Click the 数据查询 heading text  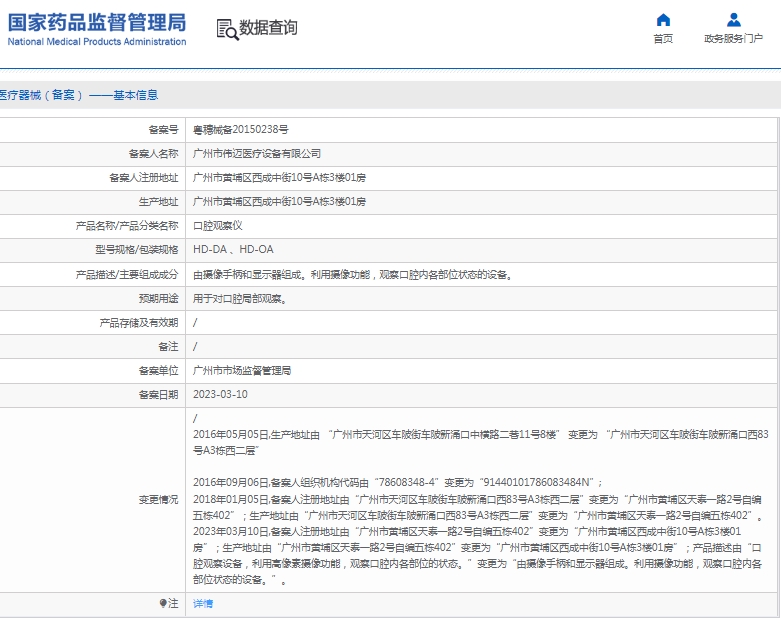[268, 28]
